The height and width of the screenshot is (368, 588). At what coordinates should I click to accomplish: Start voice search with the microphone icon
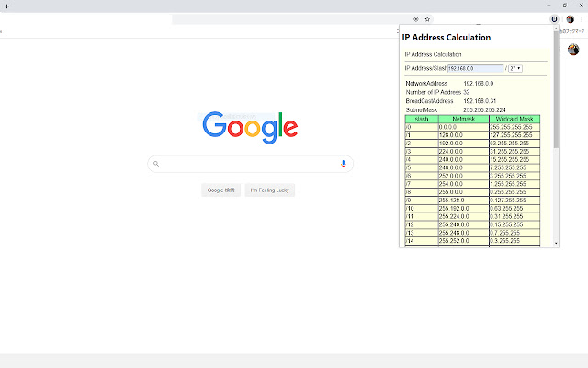point(343,164)
